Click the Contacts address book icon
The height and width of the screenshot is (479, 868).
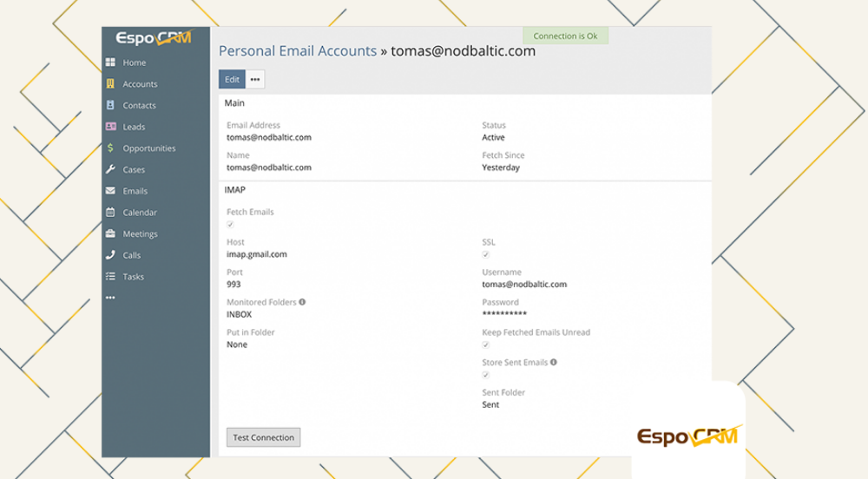[110, 105]
